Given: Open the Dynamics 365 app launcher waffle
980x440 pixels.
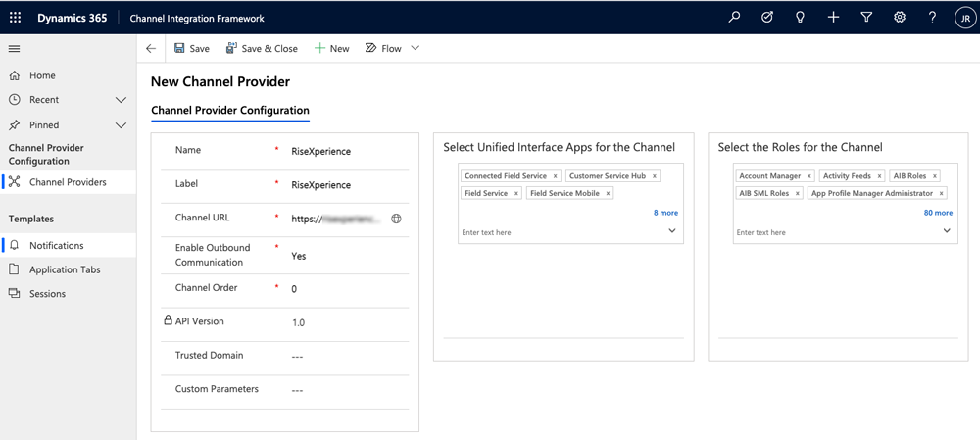Looking at the screenshot, I should tap(15, 18).
